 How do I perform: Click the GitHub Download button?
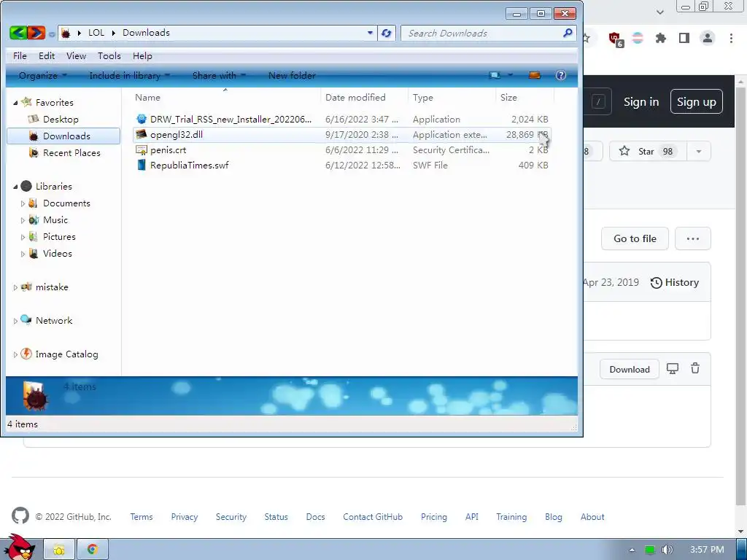click(630, 369)
